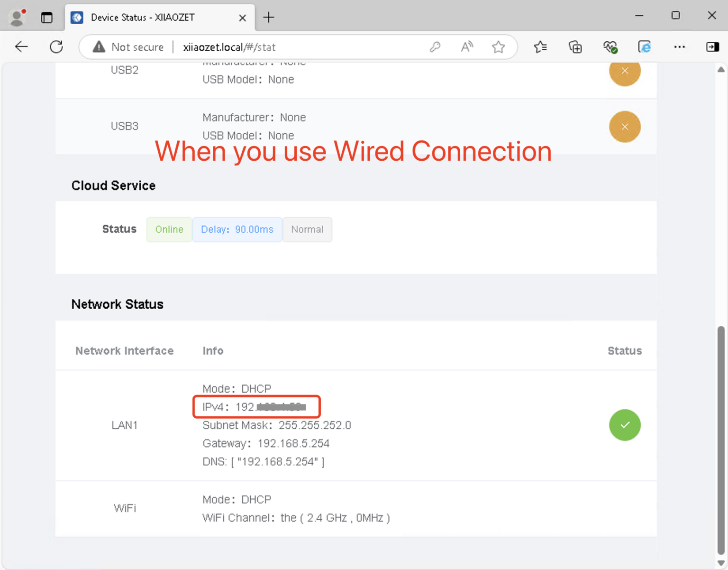Viewport: 728px width, 570px height.
Task: Open Browser Essentials heart icon
Action: [x=610, y=46]
